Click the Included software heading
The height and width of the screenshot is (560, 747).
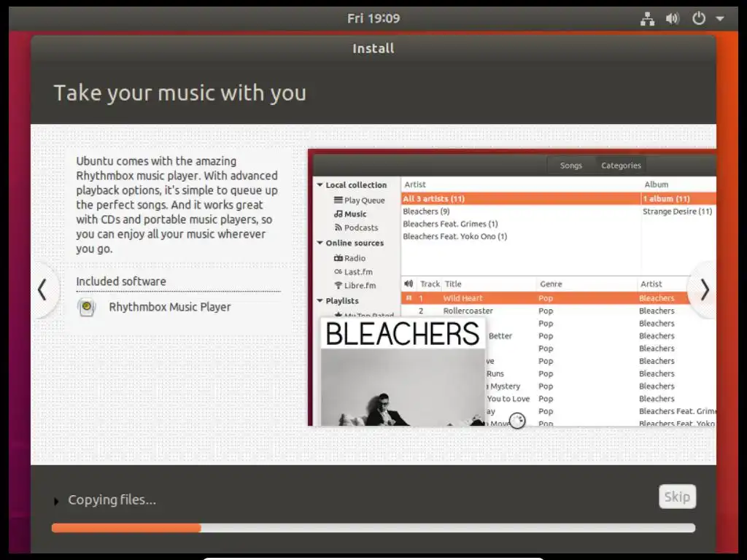coord(121,281)
